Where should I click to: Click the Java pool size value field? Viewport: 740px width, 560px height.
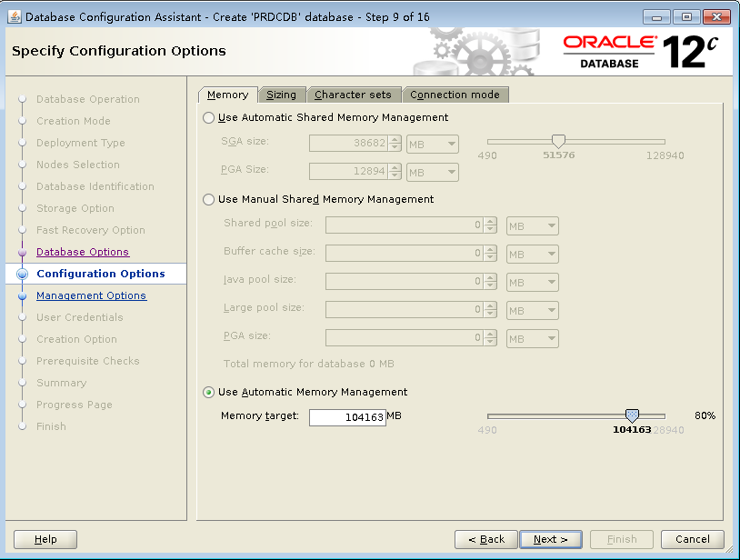pos(405,282)
